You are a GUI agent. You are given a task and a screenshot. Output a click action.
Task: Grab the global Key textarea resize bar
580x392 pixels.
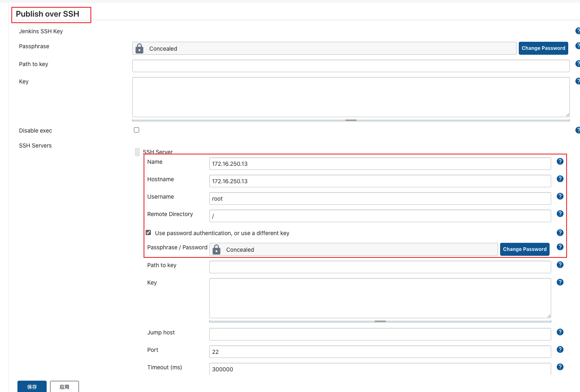pyautogui.click(x=351, y=120)
